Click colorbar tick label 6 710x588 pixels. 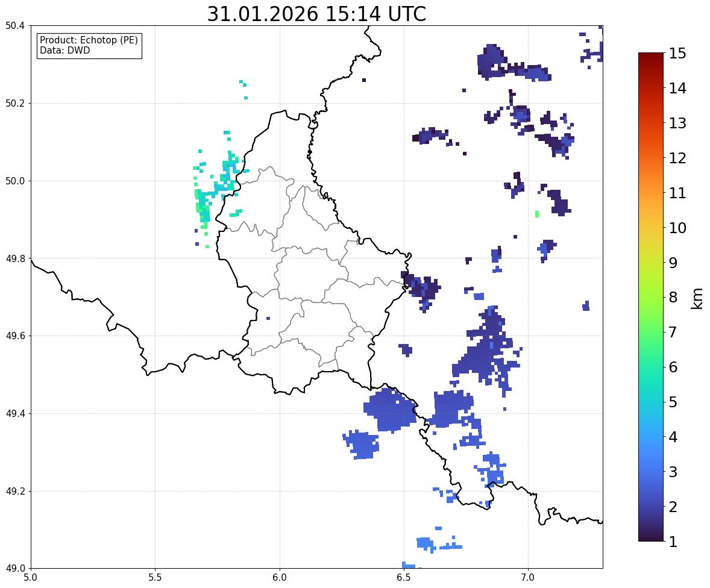click(673, 367)
